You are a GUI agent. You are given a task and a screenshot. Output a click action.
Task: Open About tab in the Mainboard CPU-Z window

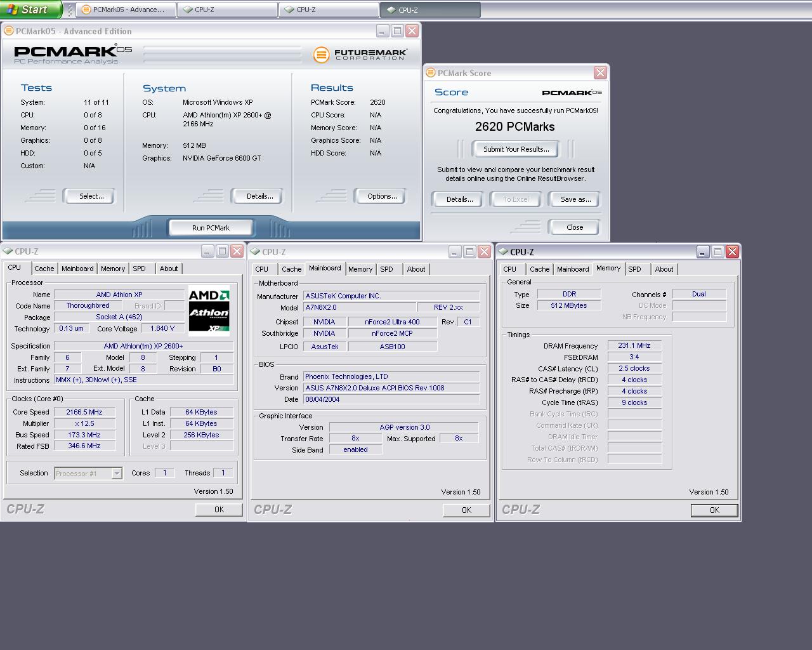click(416, 269)
